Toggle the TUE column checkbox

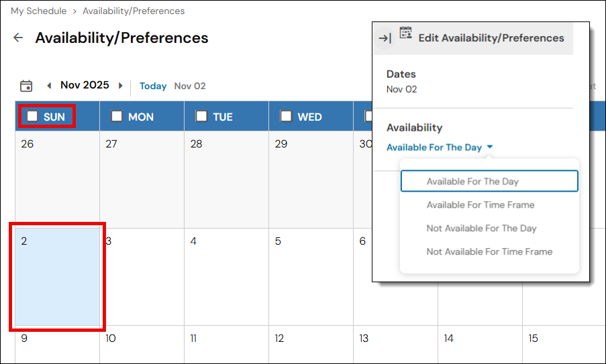(201, 116)
